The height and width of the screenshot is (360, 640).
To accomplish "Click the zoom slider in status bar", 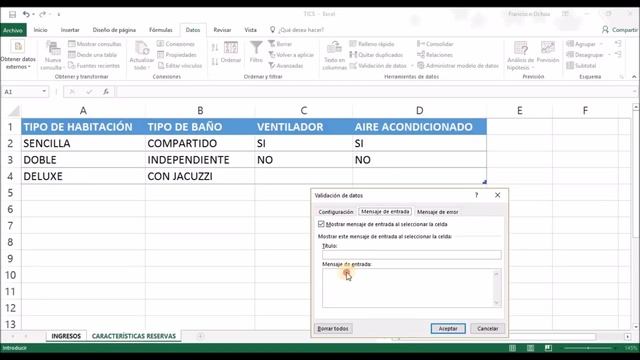I will 588,348.
